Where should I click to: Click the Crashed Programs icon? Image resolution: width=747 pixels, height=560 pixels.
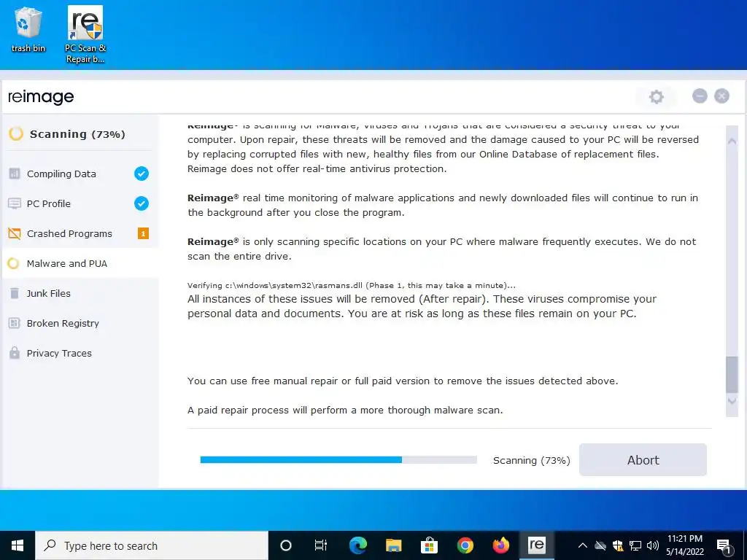click(x=15, y=234)
